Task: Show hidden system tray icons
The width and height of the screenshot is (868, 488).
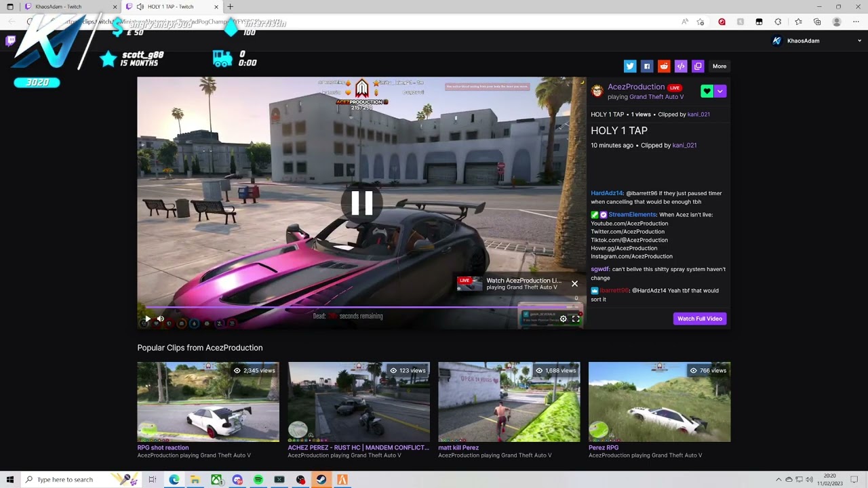Action: point(778,479)
